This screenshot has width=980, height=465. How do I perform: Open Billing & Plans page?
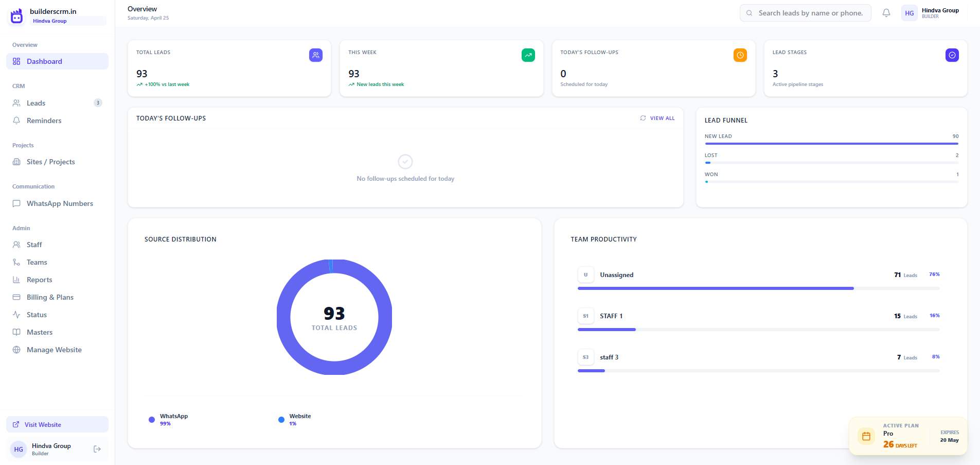pyautogui.click(x=50, y=297)
